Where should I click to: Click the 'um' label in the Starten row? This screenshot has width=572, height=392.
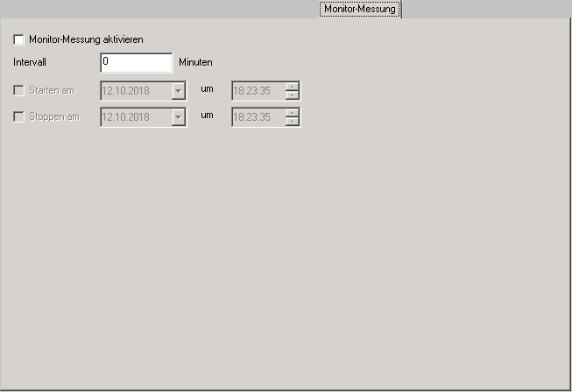coord(207,89)
